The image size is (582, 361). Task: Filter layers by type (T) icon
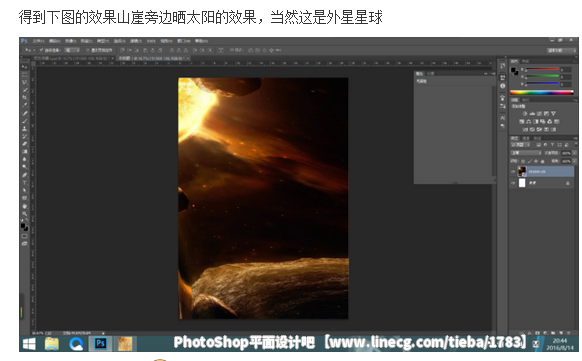click(x=552, y=145)
